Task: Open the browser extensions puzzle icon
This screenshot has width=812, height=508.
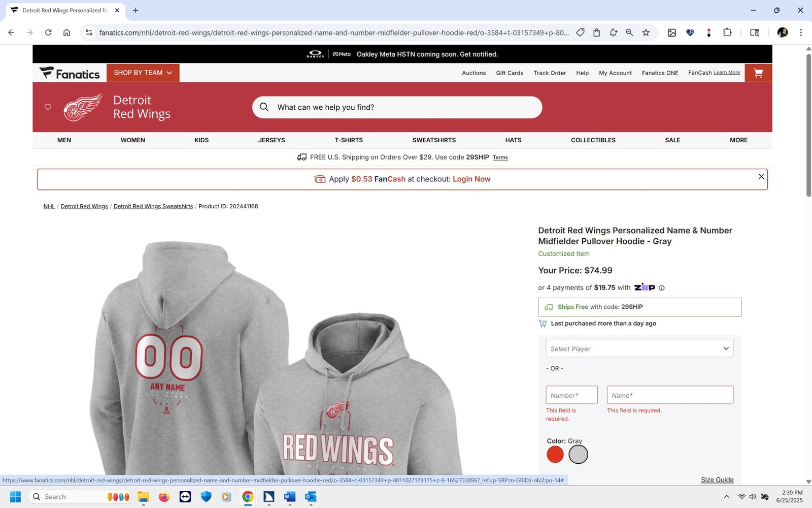Action: tap(727, 33)
